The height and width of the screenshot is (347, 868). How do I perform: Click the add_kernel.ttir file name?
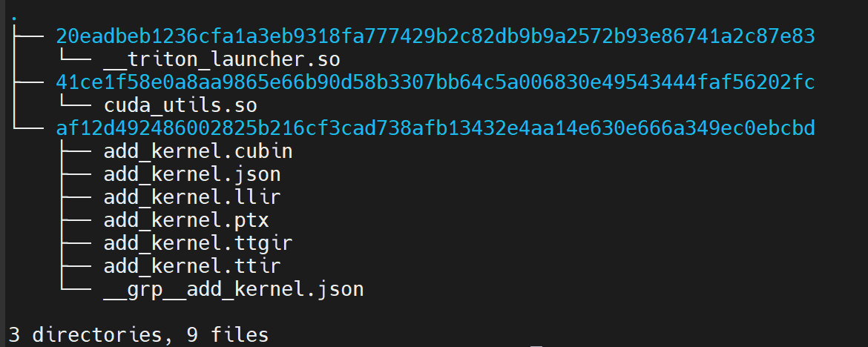(192, 266)
